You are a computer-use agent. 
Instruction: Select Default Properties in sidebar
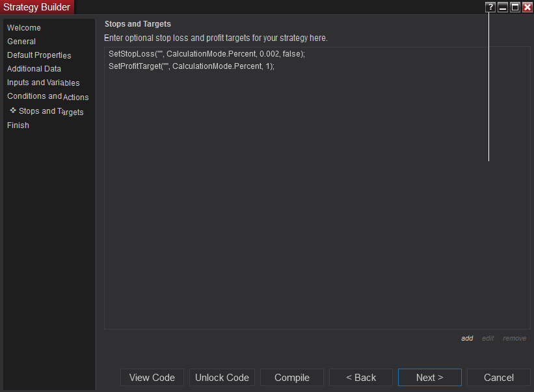(39, 55)
